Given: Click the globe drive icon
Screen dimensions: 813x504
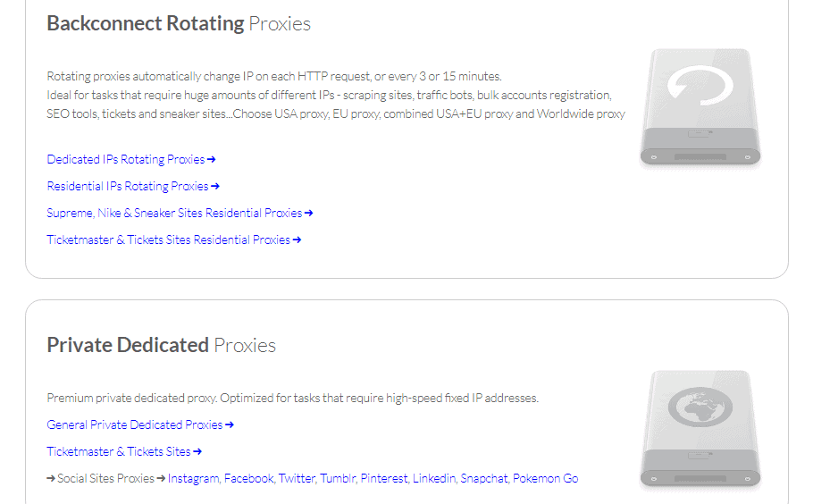Looking at the screenshot, I should point(700,429).
